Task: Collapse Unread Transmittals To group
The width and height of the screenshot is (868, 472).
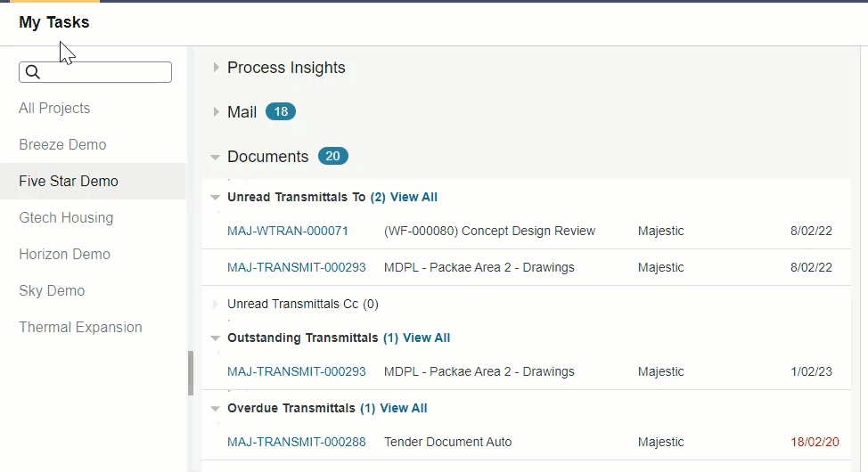Action: click(216, 197)
